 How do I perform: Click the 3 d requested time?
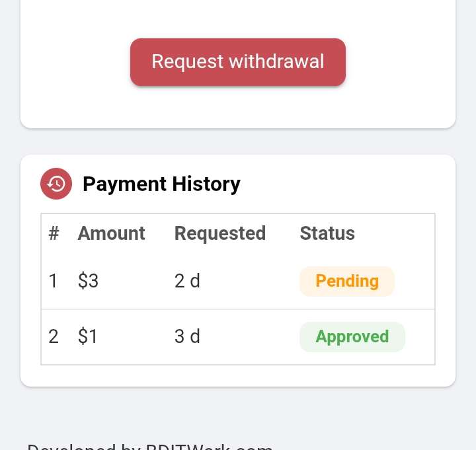[187, 336]
